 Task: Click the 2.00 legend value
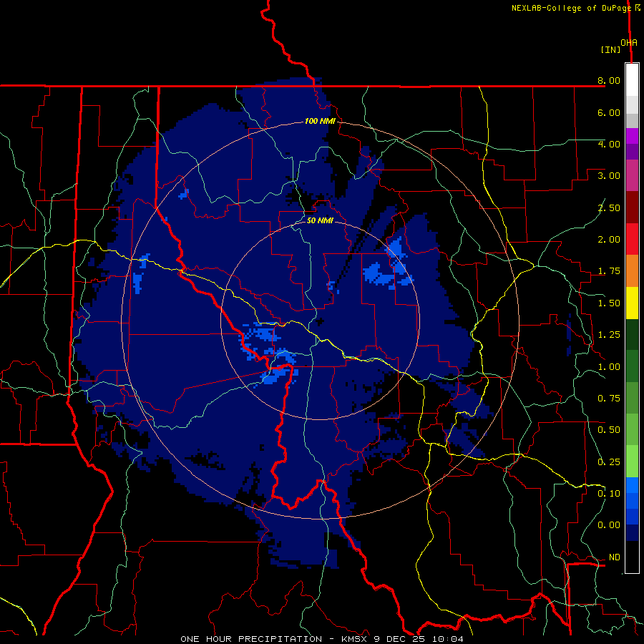coord(609,240)
